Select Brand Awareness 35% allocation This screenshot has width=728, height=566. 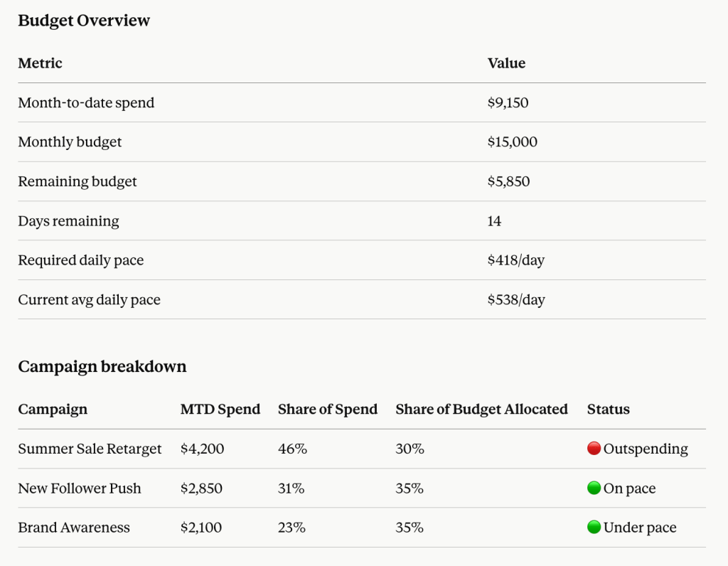coord(409,528)
